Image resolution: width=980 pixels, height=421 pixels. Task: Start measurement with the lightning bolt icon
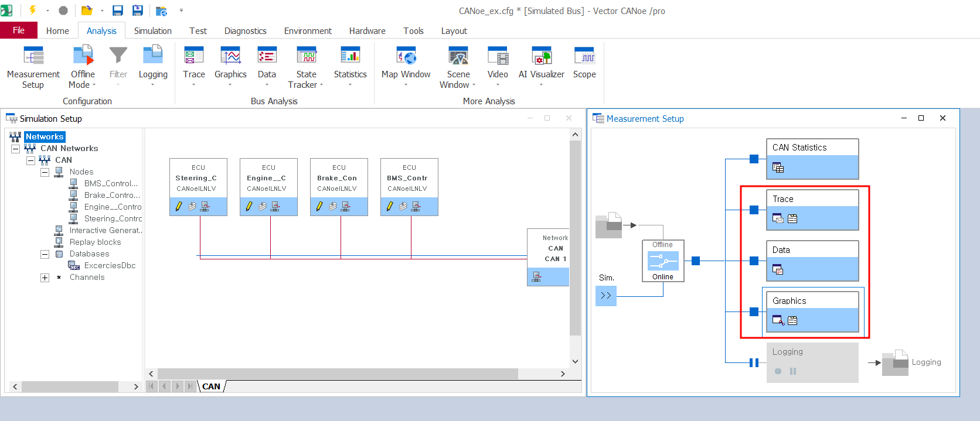(x=33, y=11)
